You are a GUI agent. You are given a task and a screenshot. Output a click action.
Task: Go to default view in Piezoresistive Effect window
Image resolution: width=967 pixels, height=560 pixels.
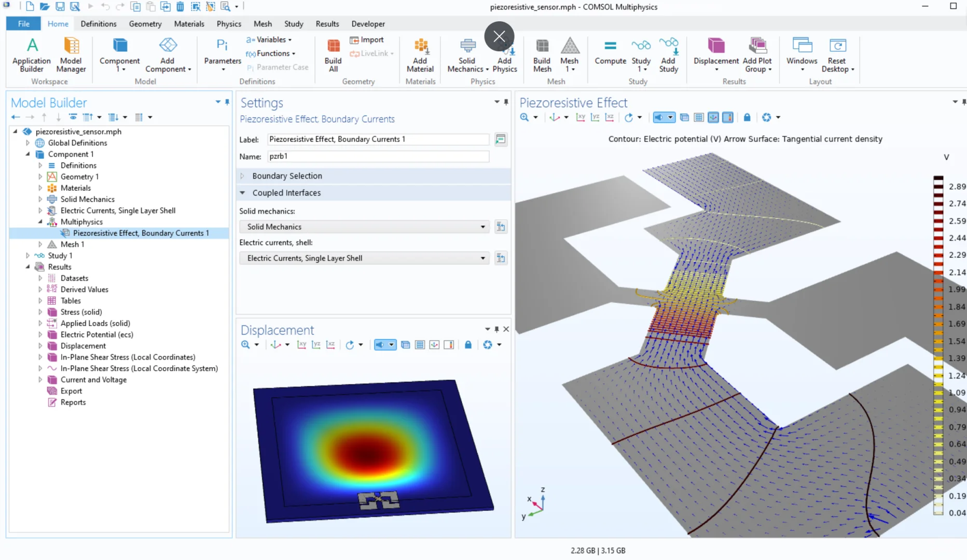coord(555,118)
